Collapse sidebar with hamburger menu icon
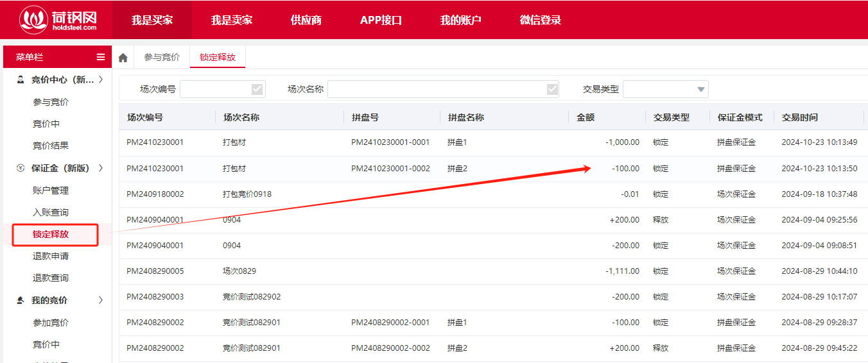 (101, 57)
